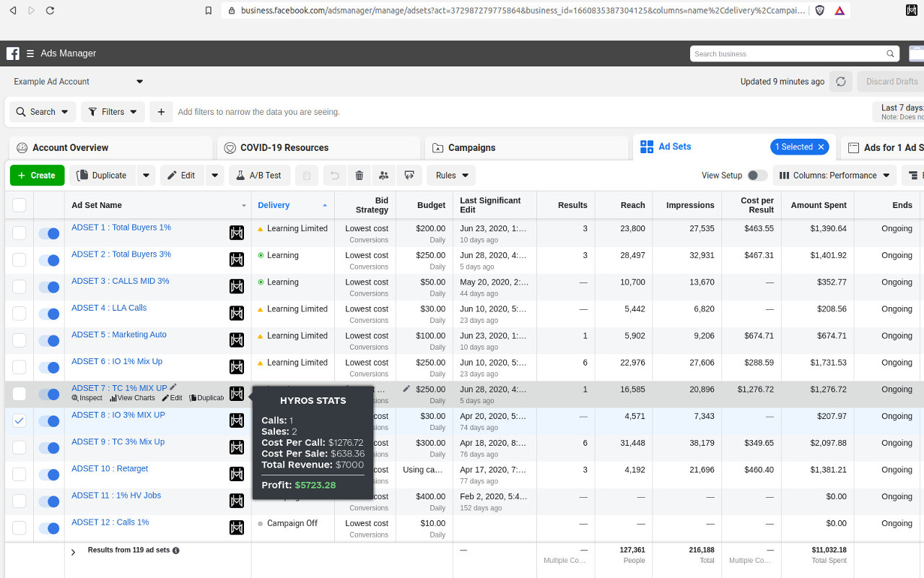Open Hyros icon for ADSET 1
Image resolution: width=924 pixels, height=578 pixels.
(236, 233)
